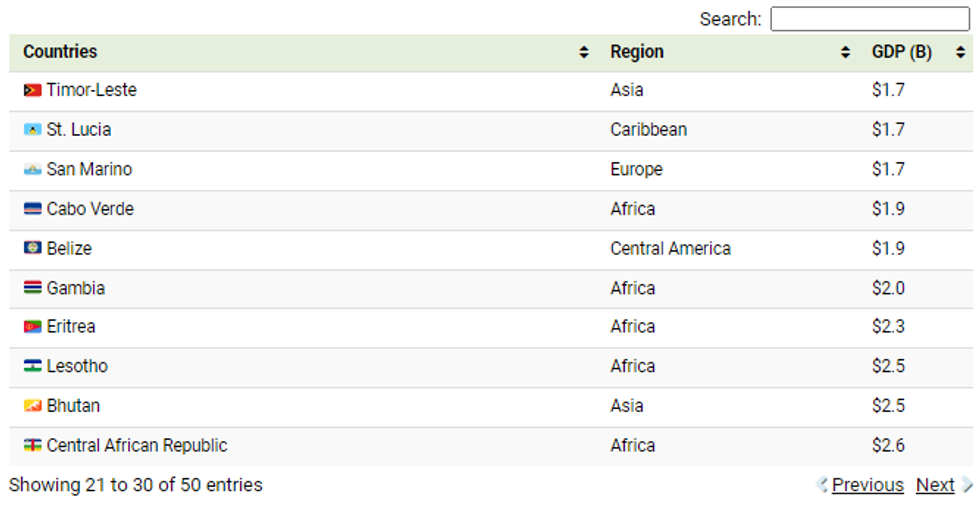Go to the Previous page of entries
This screenshot has height=511, width=980.
click(x=866, y=485)
